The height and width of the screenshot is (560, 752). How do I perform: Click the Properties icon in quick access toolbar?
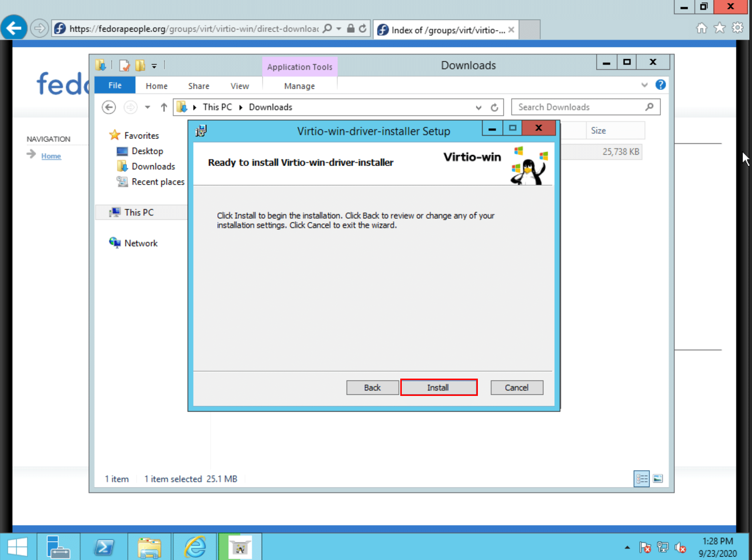click(124, 65)
